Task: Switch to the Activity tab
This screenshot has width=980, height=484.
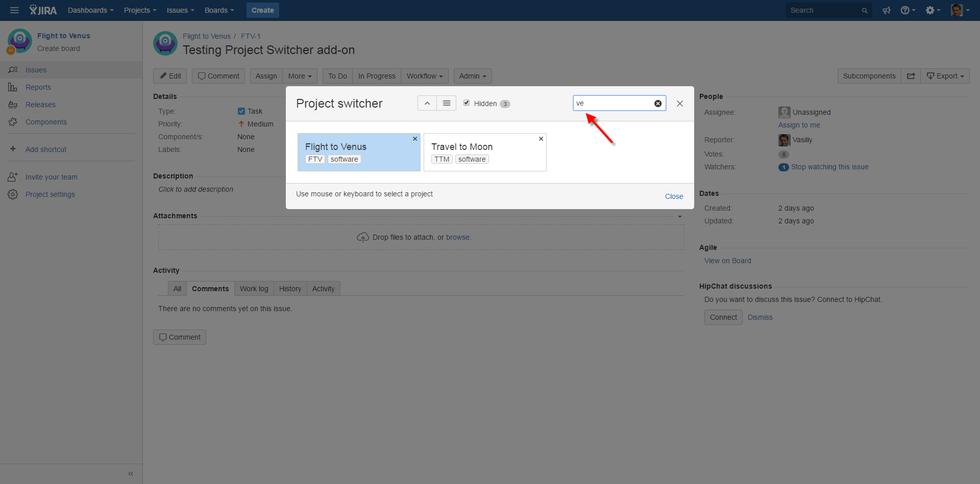Action: pyautogui.click(x=324, y=289)
